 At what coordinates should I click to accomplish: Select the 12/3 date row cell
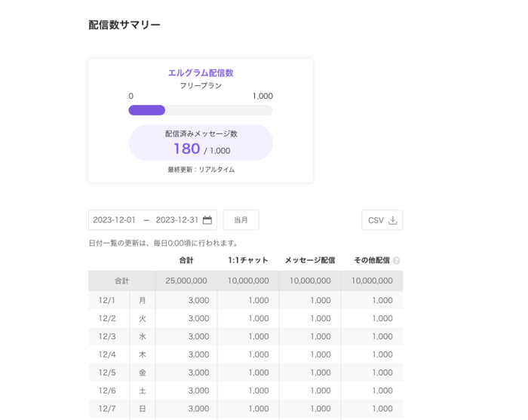point(107,336)
